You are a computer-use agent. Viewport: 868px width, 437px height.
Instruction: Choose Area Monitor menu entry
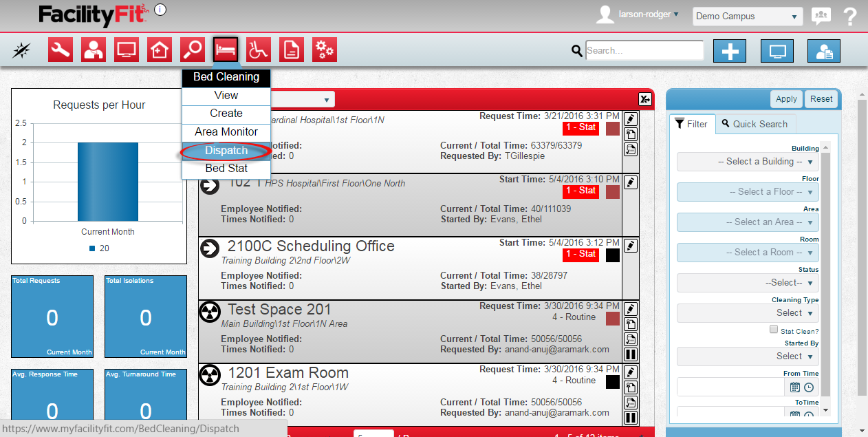tap(226, 132)
